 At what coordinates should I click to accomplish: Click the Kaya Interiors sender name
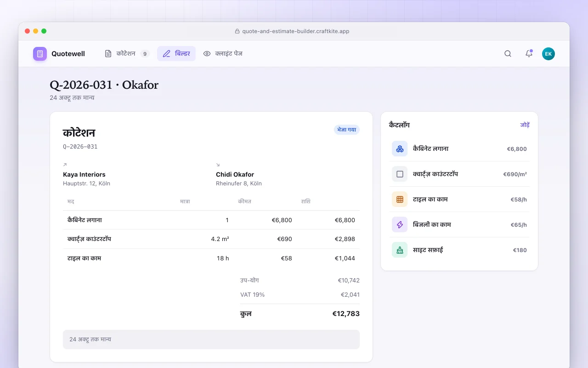click(x=84, y=174)
